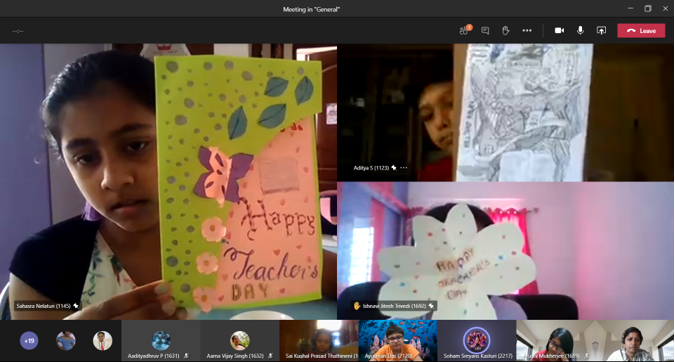Image resolution: width=675 pixels, height=362 pixels.
Task: Select Sai Kushal Prasad video tile
Action: [x=319, y=340]
